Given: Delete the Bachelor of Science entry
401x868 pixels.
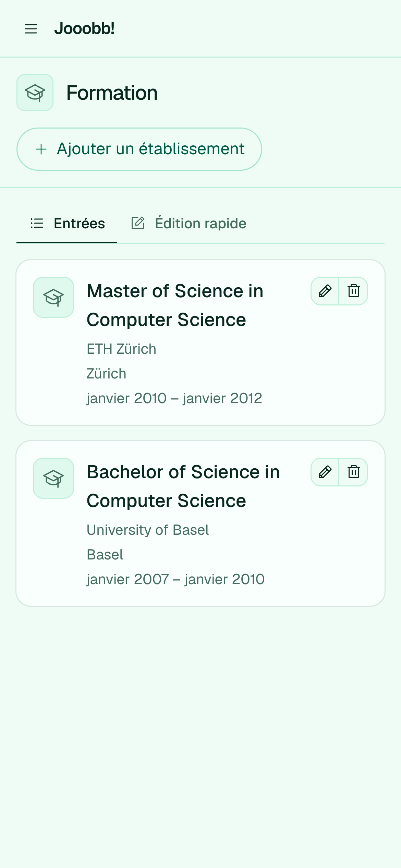Looking at the screenshot, I should pos(353,472).
